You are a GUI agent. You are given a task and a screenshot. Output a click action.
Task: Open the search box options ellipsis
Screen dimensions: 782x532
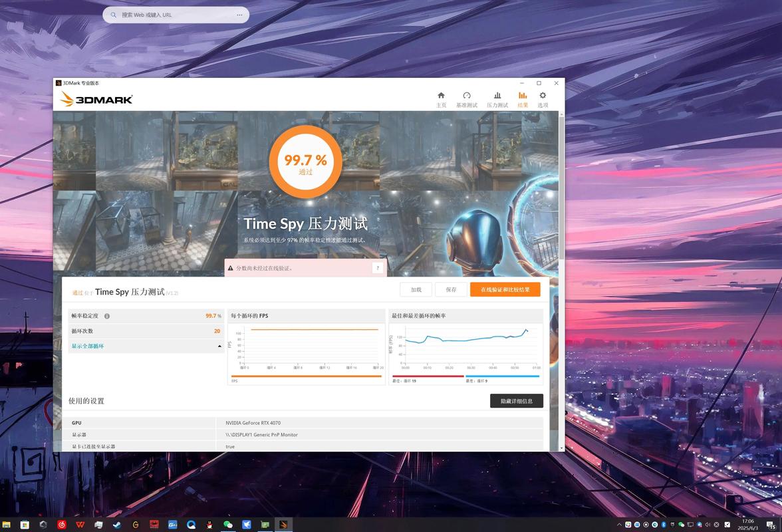(x=239, y=15)
